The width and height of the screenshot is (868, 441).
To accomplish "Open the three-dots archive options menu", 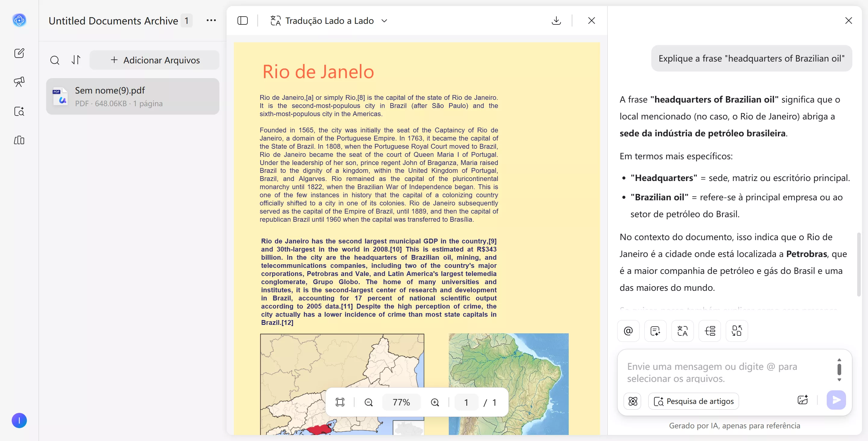I will point(211,20).
